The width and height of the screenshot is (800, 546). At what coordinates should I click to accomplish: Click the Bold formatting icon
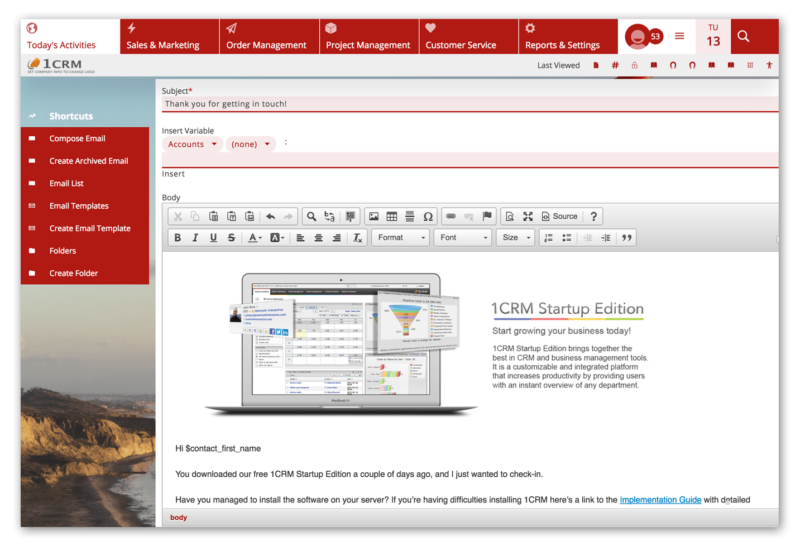pos(178,238)
